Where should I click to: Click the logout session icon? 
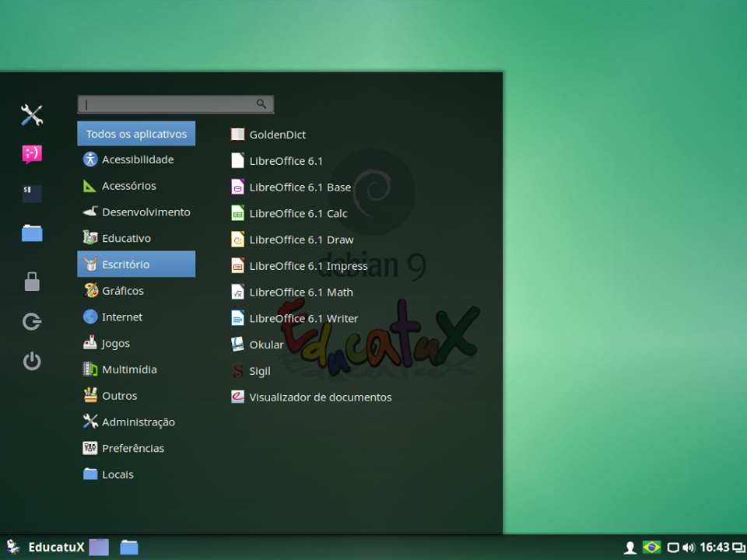pos(32,321)
